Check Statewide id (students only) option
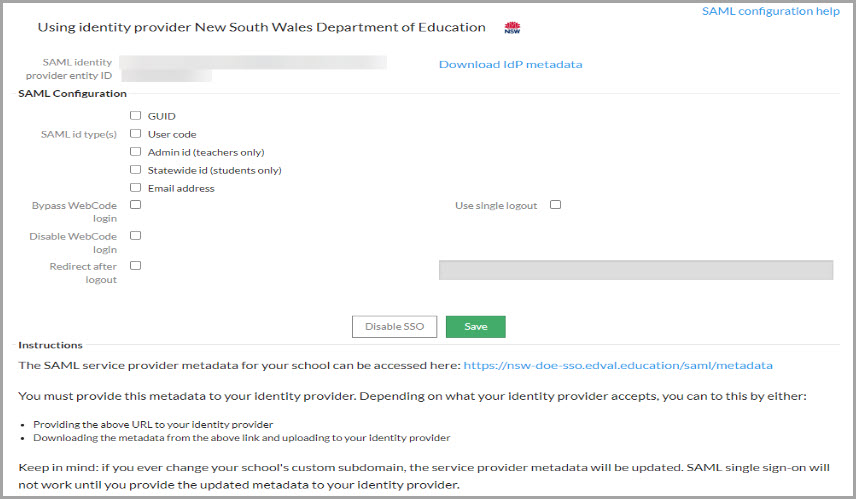Screen dimensions: 856x499 coord(135,170)
